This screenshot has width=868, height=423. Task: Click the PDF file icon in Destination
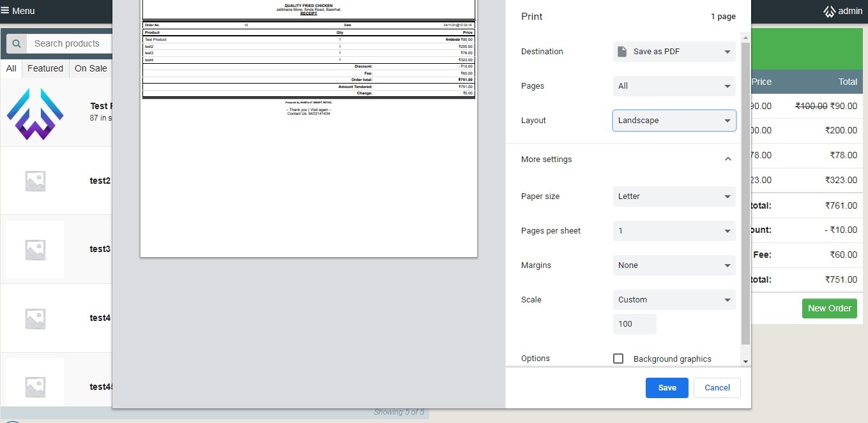click(622, 52)
